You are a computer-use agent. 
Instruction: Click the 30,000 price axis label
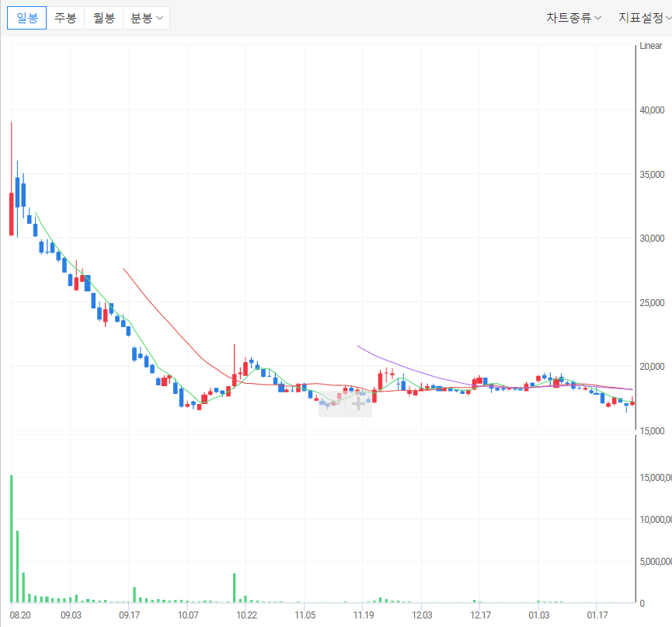[x=652, y=239]
